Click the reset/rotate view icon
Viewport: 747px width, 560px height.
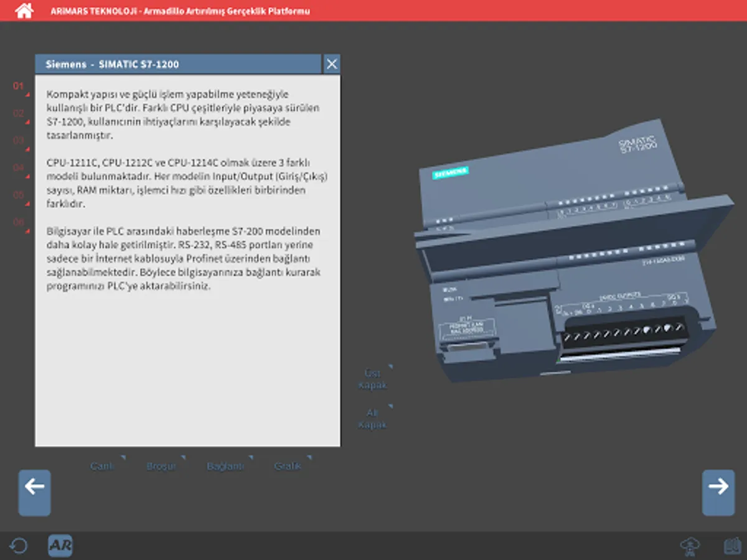19,546
